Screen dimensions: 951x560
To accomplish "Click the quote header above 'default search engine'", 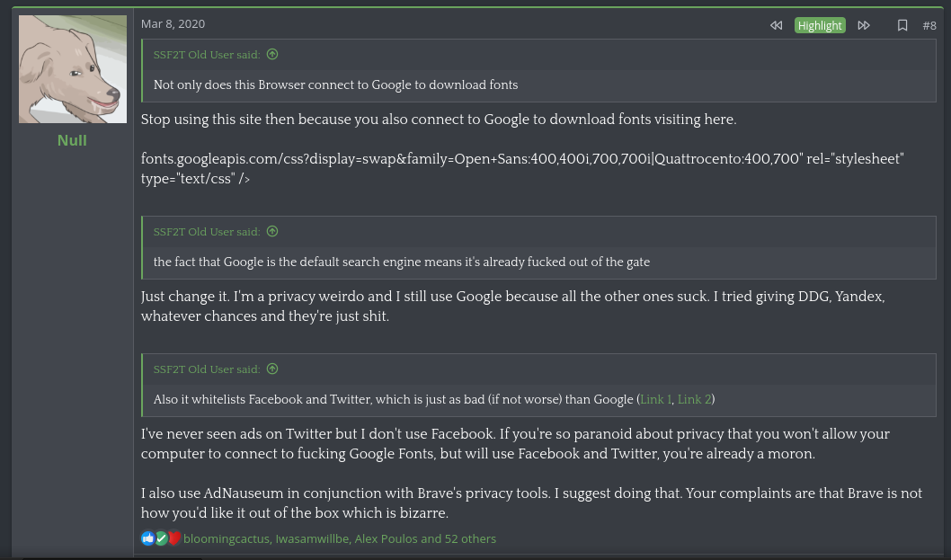I will pos(207,232).
